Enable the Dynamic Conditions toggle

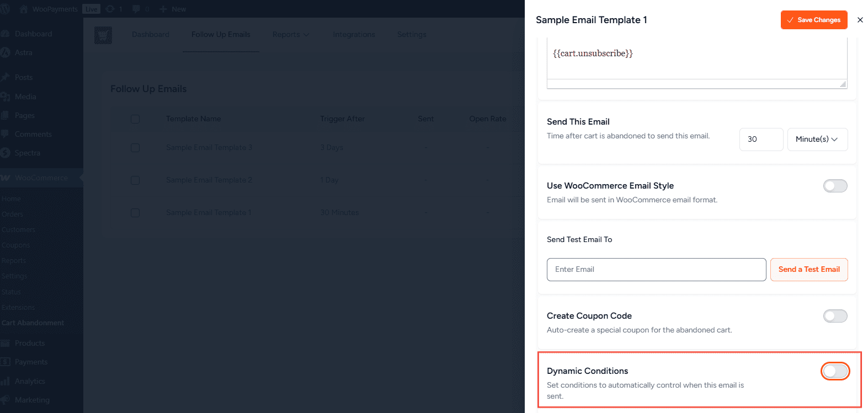coord(835,371)
